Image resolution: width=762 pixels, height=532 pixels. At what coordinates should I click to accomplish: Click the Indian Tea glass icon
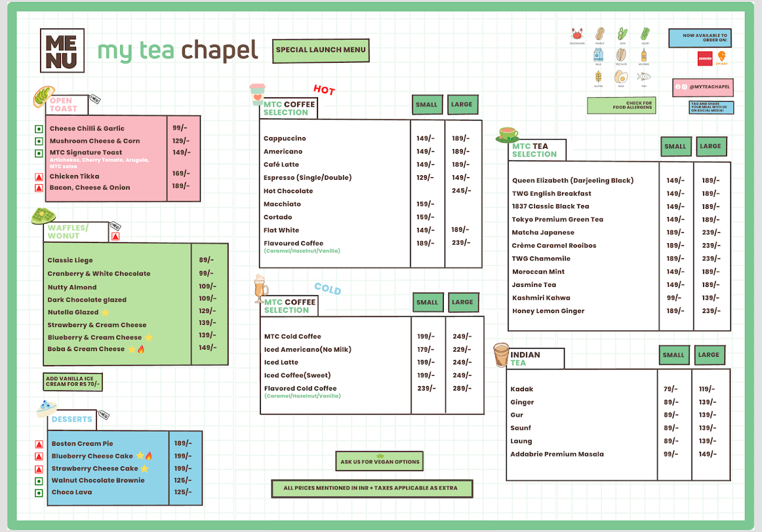501,354
